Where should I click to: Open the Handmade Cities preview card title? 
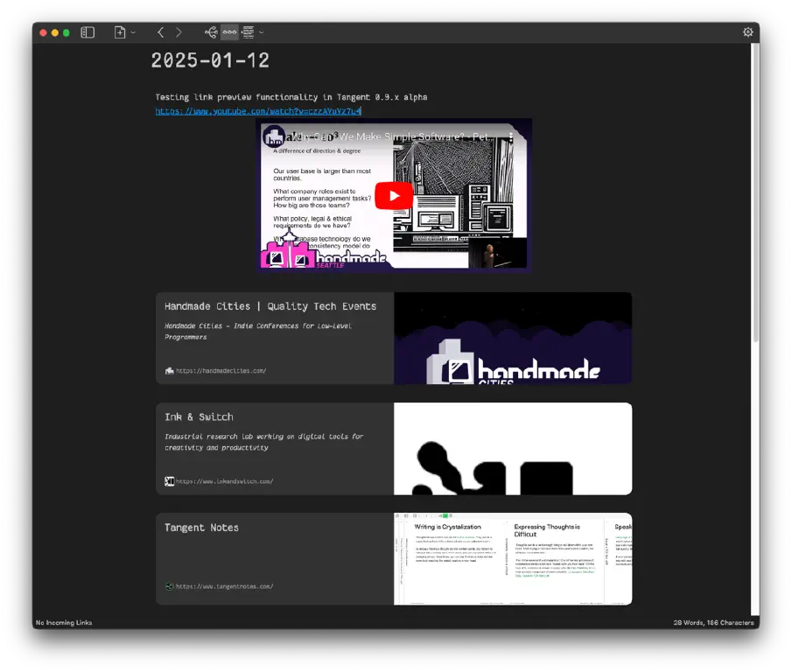click(x=270, y=306)
